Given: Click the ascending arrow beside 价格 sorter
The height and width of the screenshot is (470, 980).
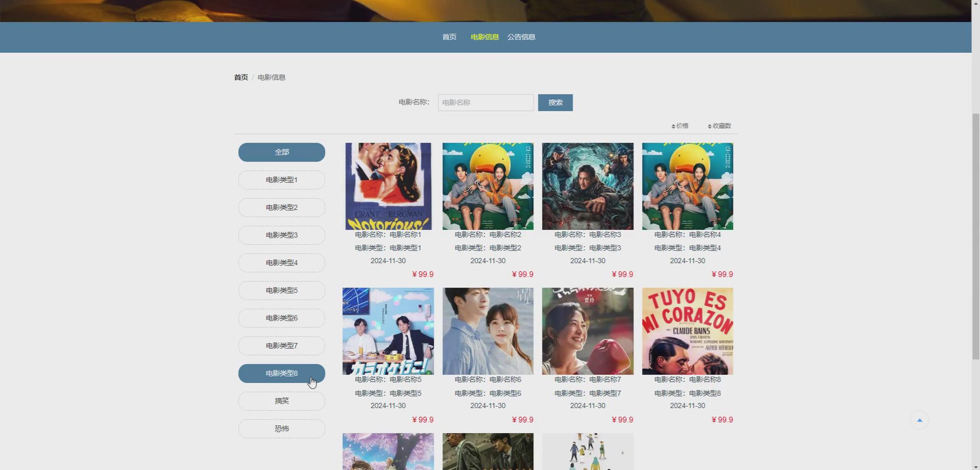Looking at the screenshot, I should coord(673,124).
